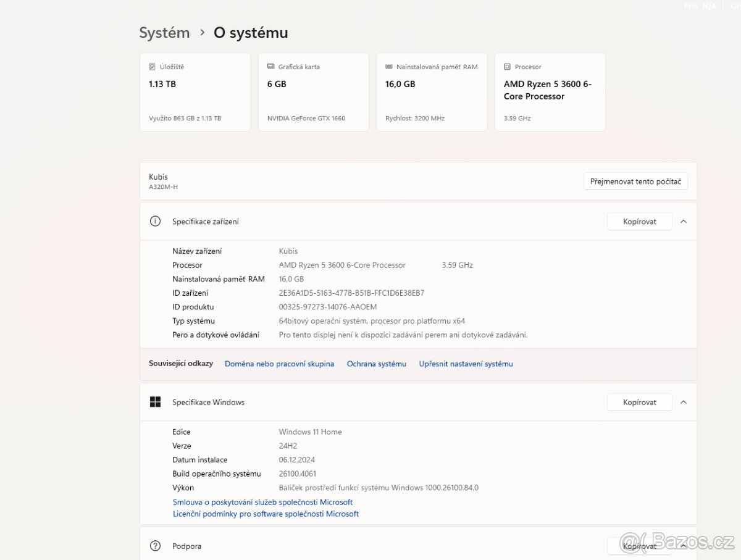Open Smlouva o poskytování služeb společnosti Microsoft
741x560 pixels.
click(263, 502)
